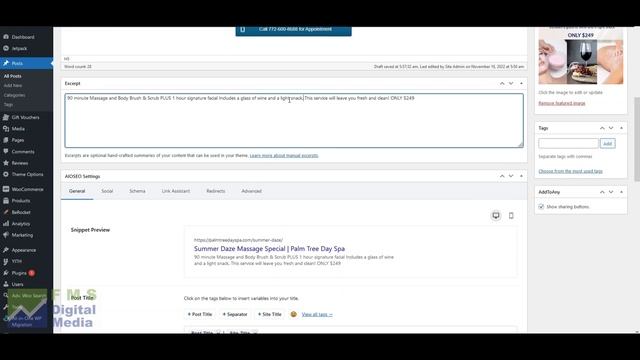Click Remove featured image link

click(562, 103)
